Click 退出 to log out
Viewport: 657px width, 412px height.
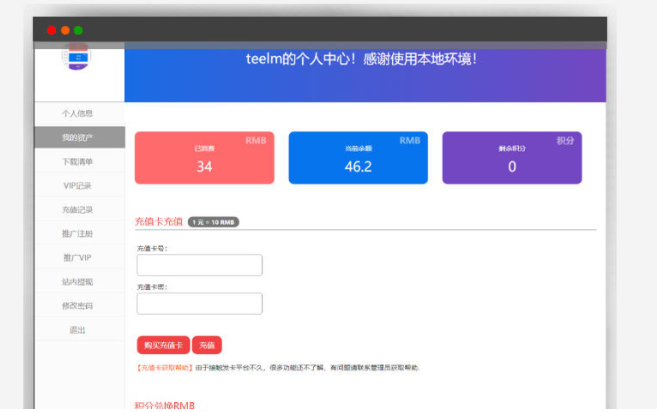click(x=78, y=329)
